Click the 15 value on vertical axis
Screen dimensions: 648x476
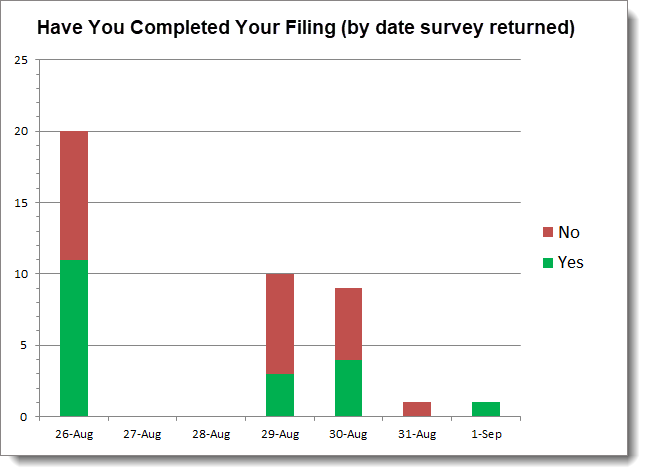point(21,203)
